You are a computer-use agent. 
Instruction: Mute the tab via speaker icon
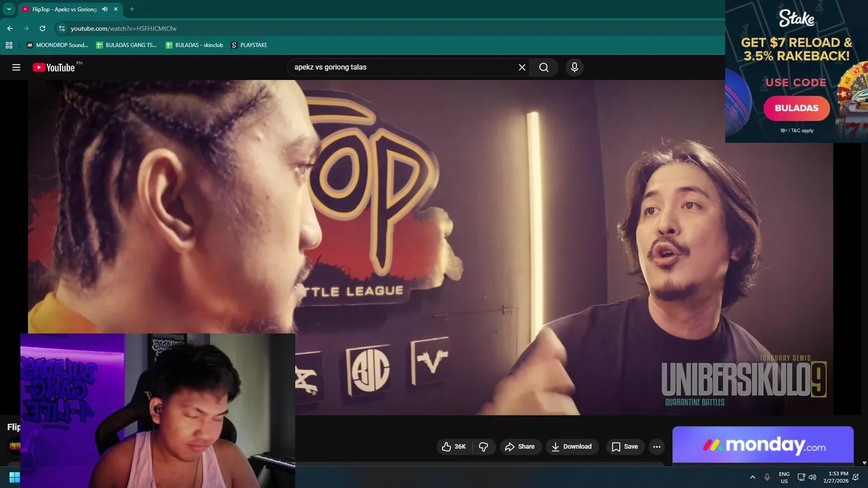point(104,9)
